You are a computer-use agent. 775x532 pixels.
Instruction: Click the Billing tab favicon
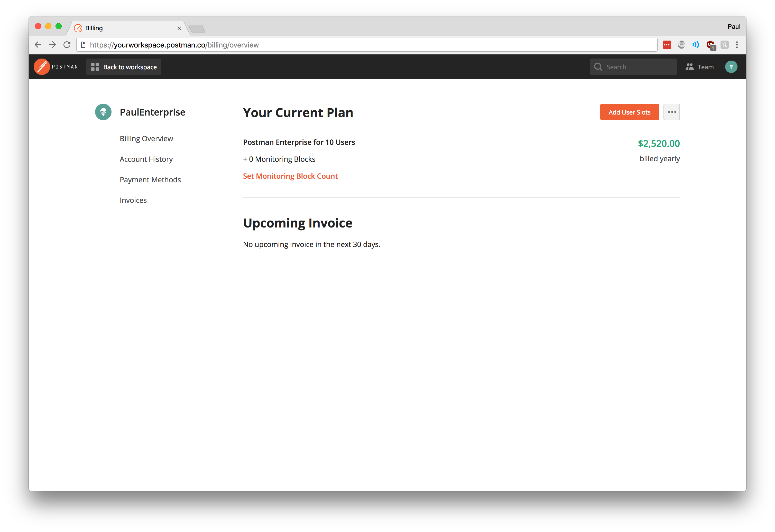coord(78,28)
